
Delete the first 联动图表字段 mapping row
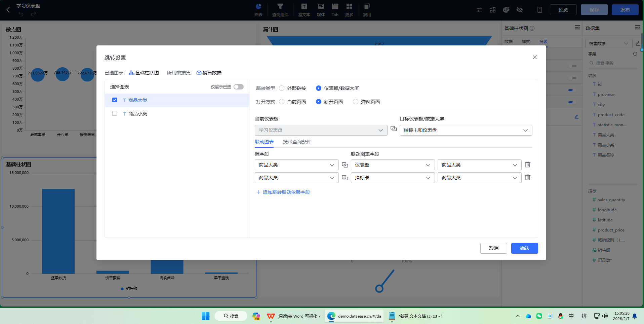click(x=527, y=165)
